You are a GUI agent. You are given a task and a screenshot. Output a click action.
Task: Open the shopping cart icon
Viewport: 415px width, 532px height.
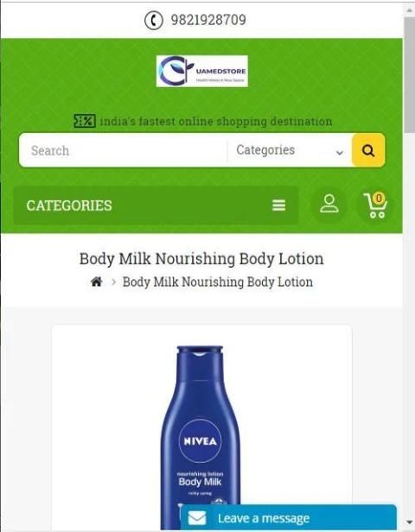click(x=375, y=206)
